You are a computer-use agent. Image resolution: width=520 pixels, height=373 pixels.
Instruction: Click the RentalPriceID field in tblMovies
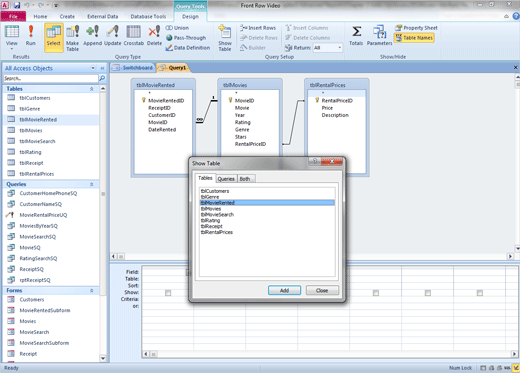tap(250, 144)
